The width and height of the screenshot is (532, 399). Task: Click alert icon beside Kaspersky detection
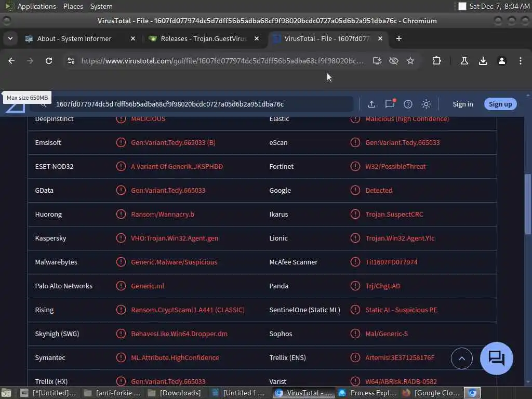point(121,238)
